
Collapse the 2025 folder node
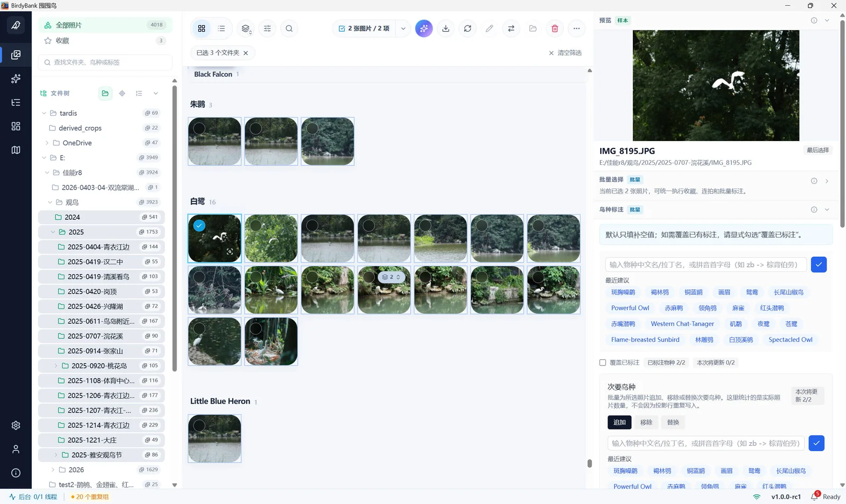coord(53,232)
